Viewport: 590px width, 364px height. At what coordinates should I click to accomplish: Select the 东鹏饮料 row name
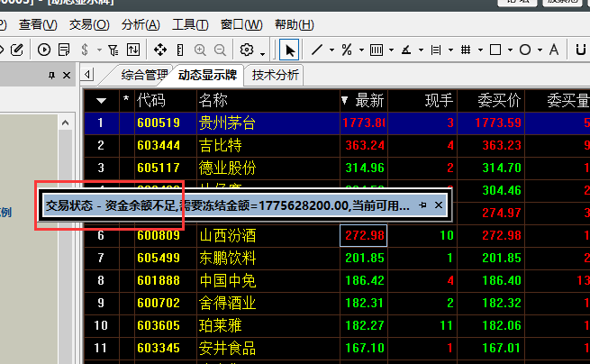coord(227,258)
